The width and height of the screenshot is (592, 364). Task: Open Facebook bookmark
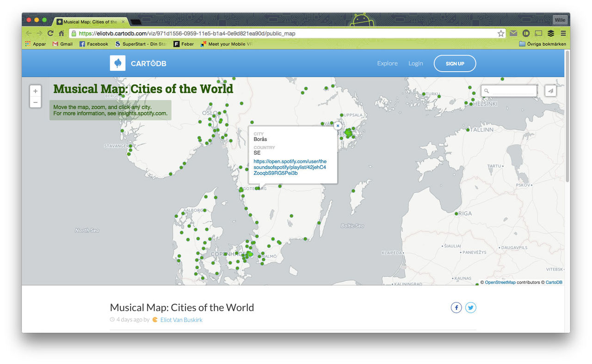(94, 44)
